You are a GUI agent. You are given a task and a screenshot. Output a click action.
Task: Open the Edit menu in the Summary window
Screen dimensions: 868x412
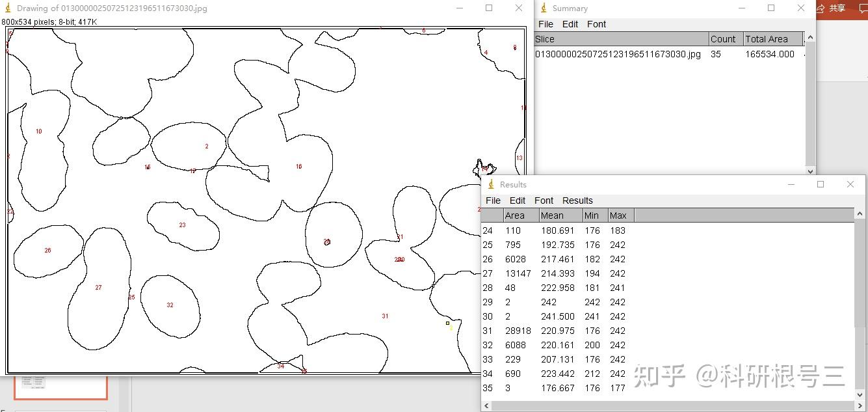pos(570,24)
